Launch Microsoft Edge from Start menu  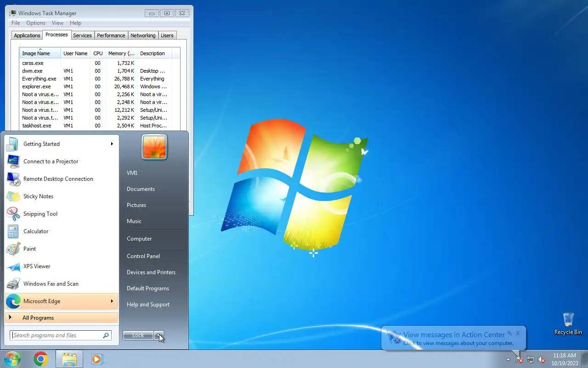pyautogui.click(x=62, y=301)
